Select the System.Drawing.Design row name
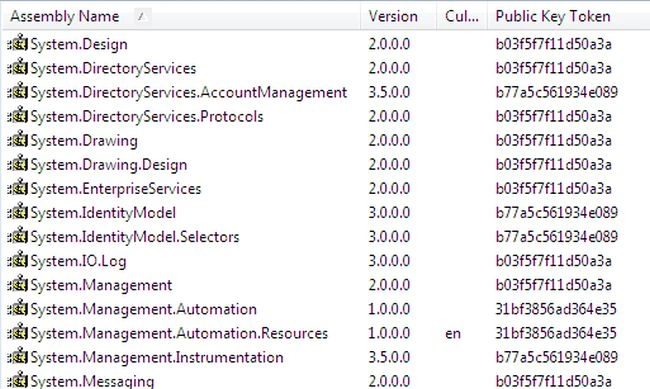Image resolution: width=650 pixels, height=389 pixels. [109, 165]
